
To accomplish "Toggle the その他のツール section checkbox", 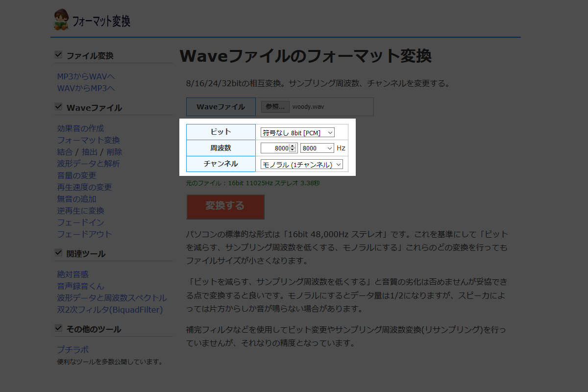I will click(58, 328).
